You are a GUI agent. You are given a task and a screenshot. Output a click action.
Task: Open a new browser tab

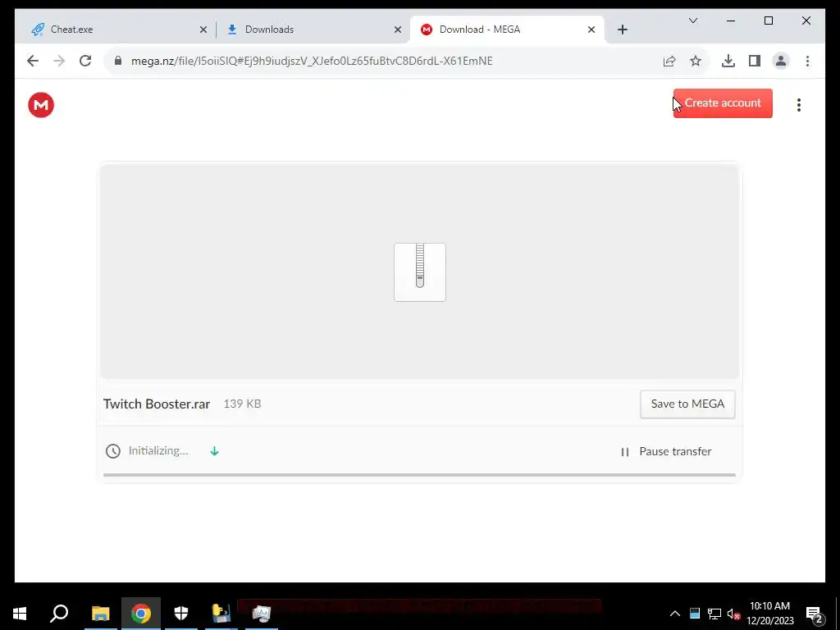pos(622,30)
